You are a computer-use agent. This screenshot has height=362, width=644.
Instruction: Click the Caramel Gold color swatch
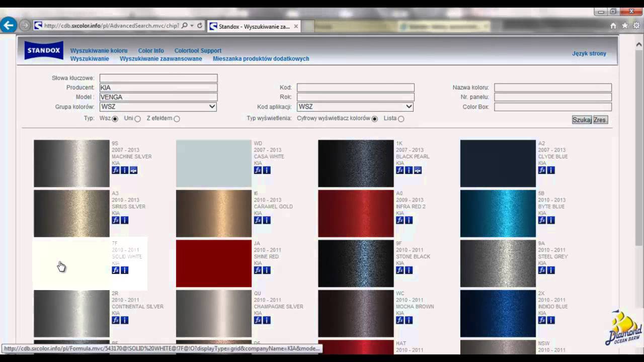coord(214,213)
